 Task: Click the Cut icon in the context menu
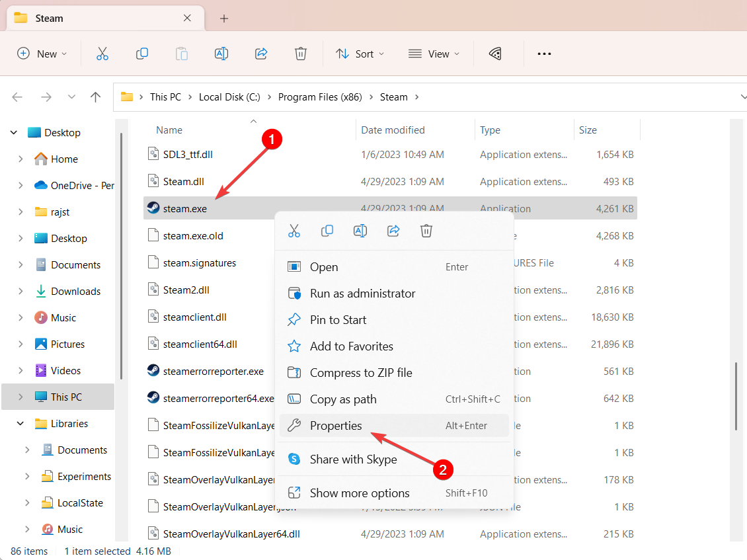point(294,231)
